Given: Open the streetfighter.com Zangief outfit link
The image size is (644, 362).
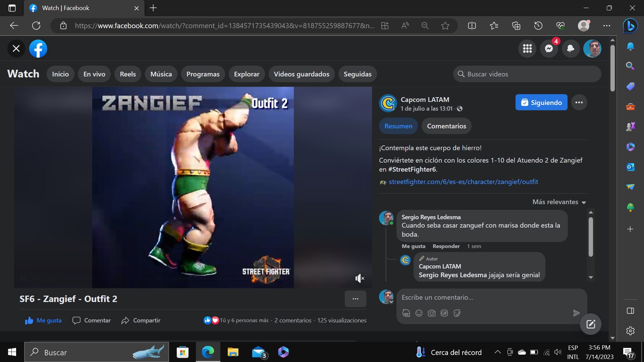Looking at the screenshot, I should (463, 182).
